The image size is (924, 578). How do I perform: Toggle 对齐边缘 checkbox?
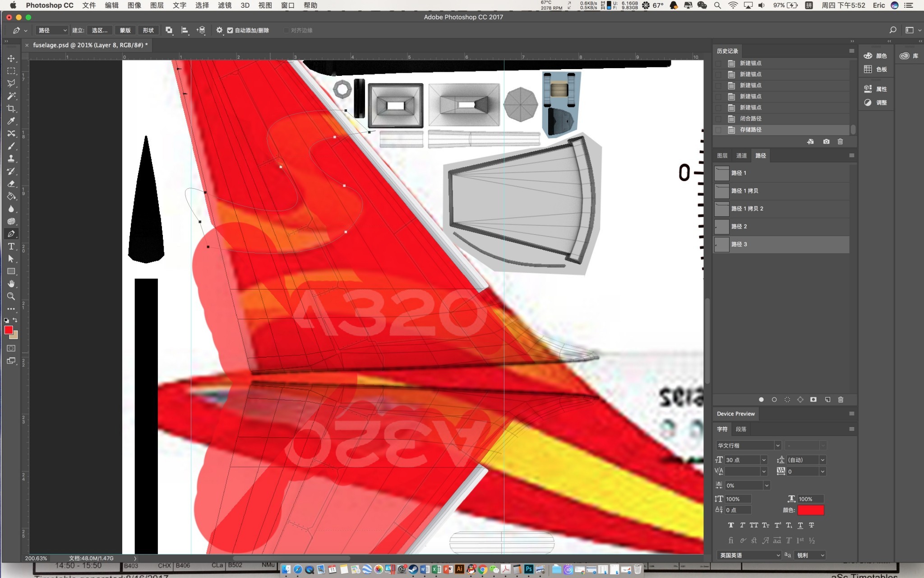(x=286, y=30)
